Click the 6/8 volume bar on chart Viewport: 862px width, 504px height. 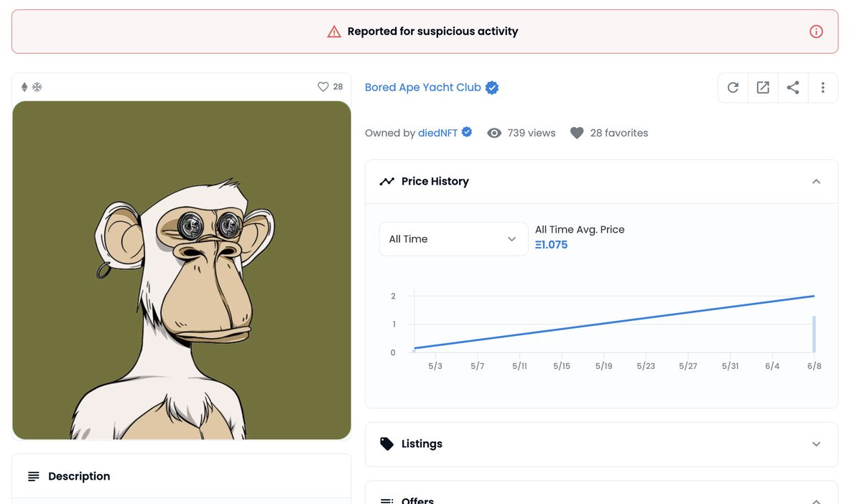(x=814, y=334)
